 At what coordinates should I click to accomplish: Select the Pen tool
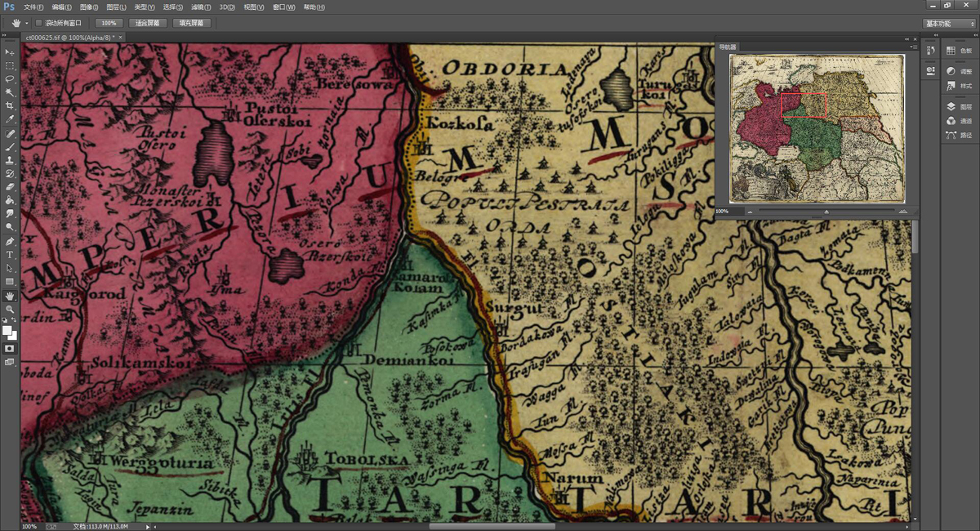[10, 242]
